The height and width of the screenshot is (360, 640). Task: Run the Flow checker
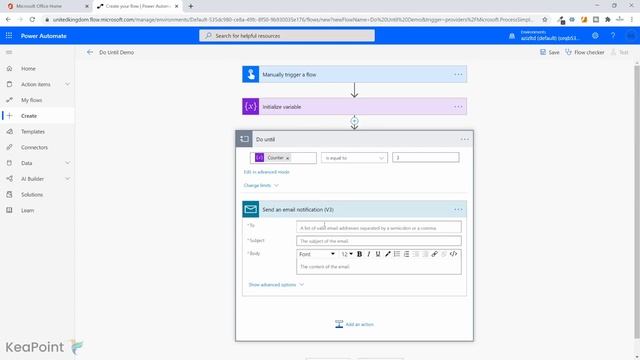tap(584, 52)
